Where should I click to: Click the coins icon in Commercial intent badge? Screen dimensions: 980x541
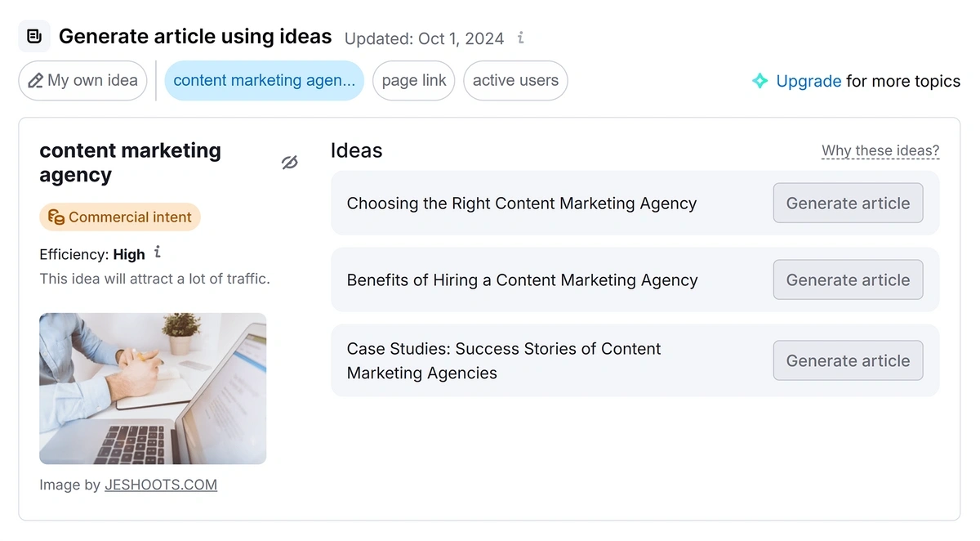pos(56,217)
